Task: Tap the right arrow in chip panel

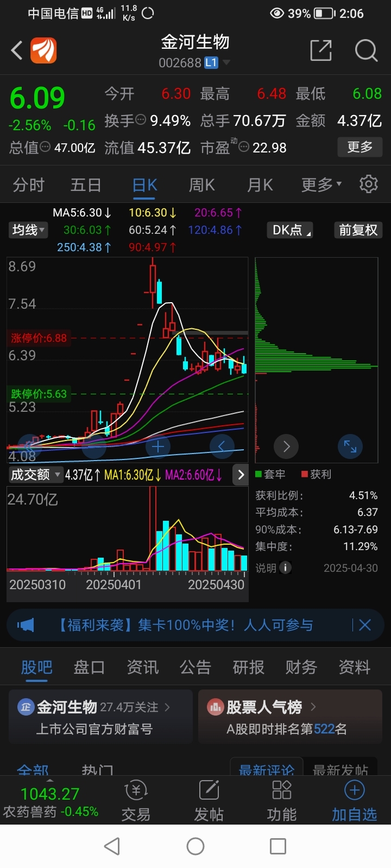Action: [x=287, y=446]
